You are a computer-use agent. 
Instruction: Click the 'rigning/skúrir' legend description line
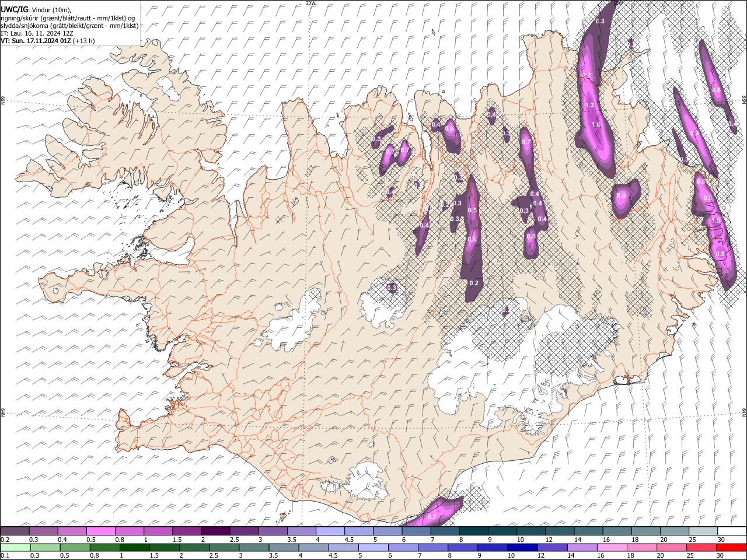click(68, 18)
